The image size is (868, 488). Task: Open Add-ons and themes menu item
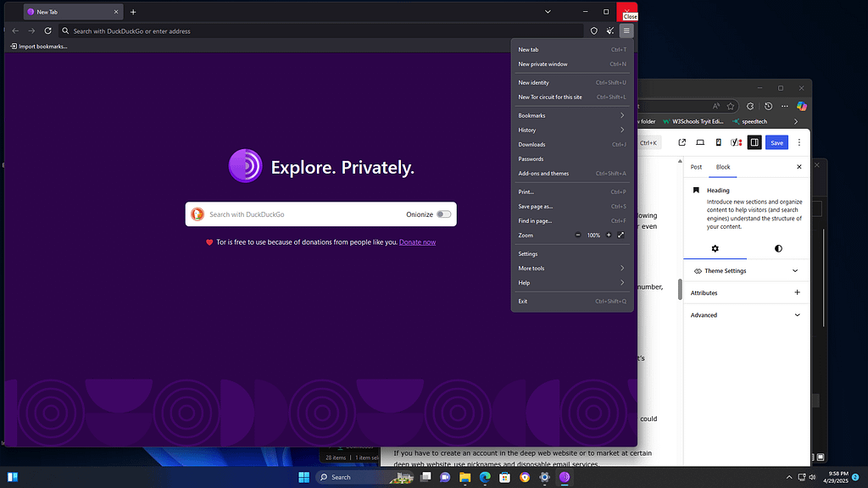point(572,173)
